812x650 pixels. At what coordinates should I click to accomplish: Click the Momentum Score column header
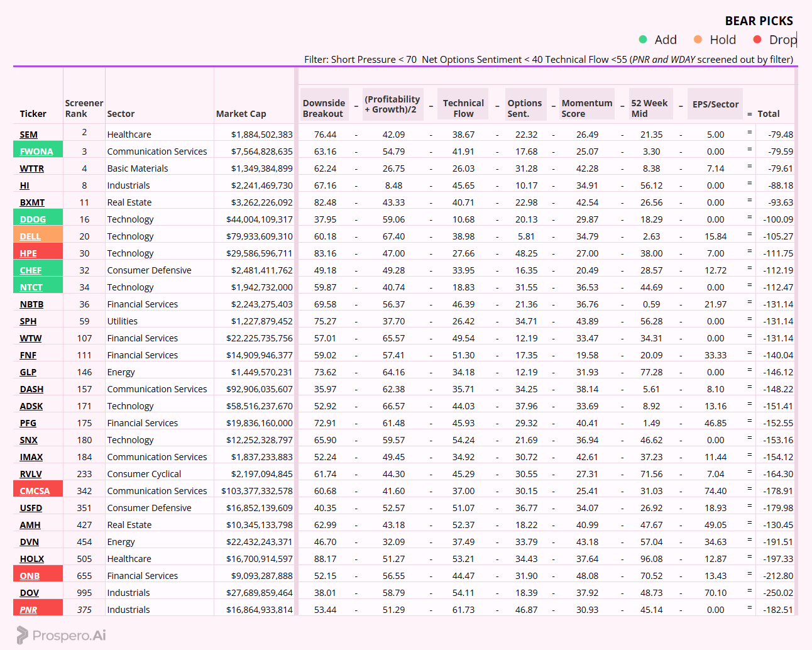(x=587, y=108)
